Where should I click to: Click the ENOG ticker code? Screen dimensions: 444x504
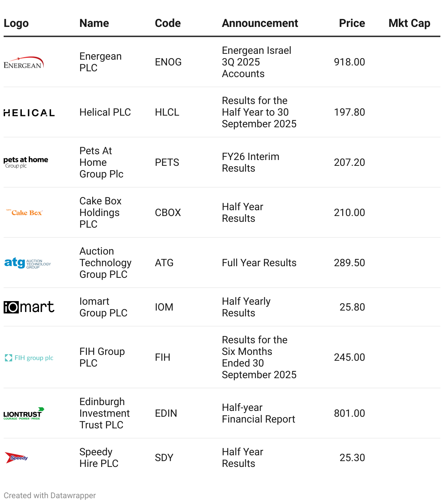pyautogui.click(x=168, y=62)
